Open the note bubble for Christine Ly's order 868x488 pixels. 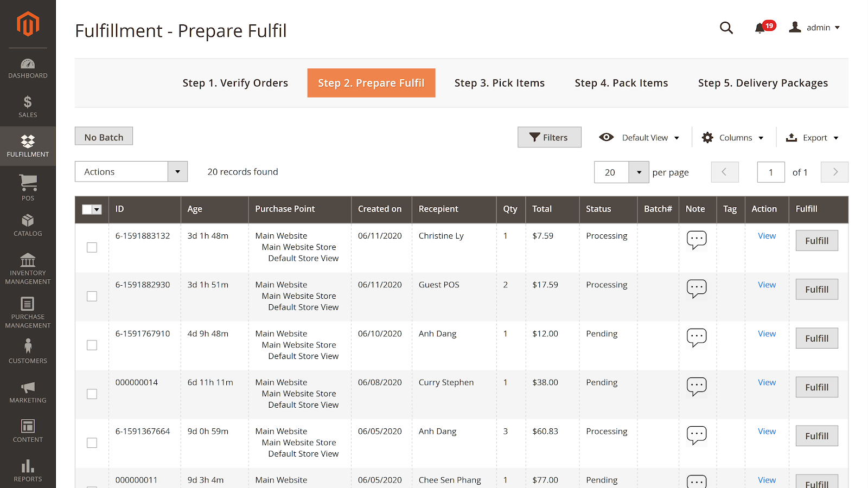697,239
